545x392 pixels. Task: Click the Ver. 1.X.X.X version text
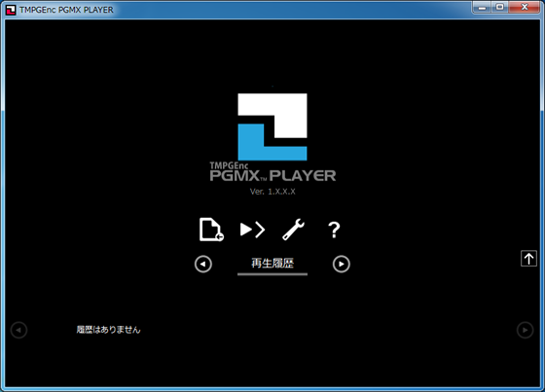[x=272, y=192]
